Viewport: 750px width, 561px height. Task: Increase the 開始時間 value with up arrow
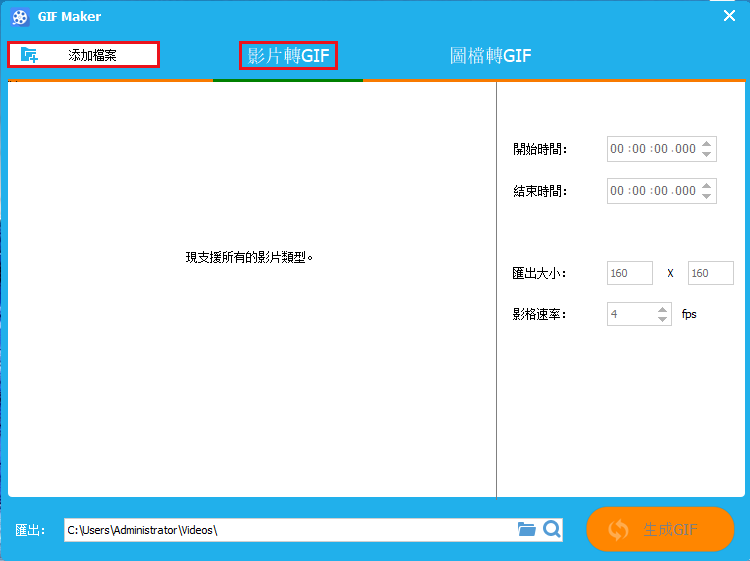point(706,143)
